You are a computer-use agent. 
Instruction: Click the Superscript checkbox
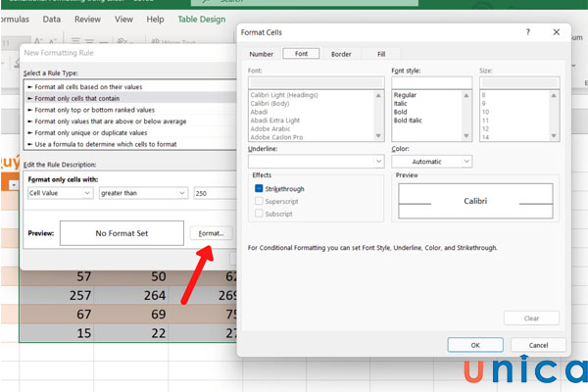tap(259, 202)
